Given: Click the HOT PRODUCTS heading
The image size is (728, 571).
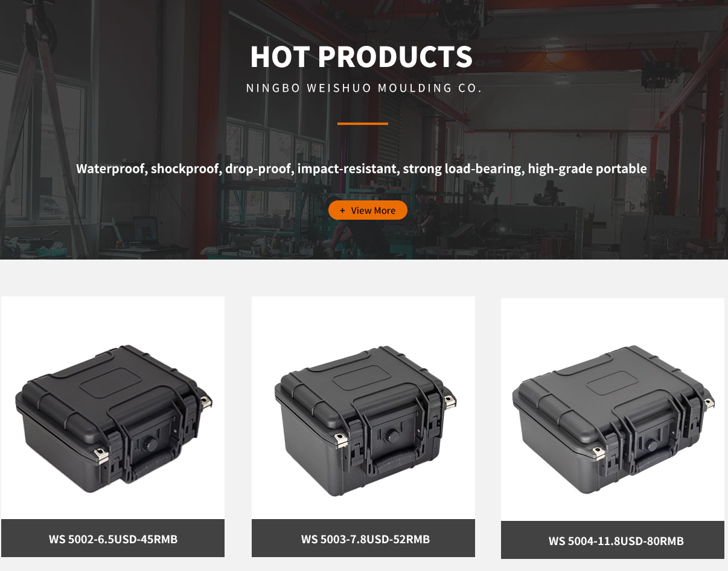Looking at the screenshot, I should (362, 57).
